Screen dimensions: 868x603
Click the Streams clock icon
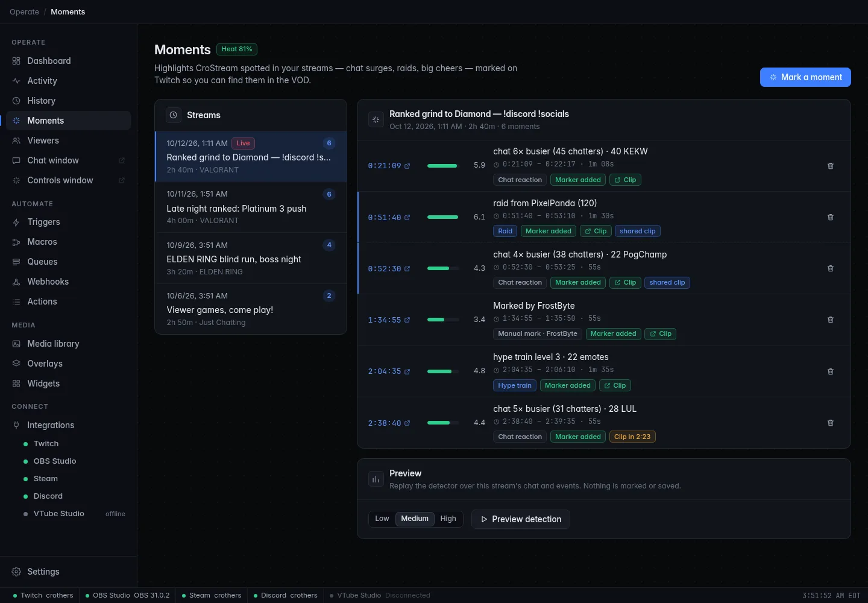(x=174, y=115)
